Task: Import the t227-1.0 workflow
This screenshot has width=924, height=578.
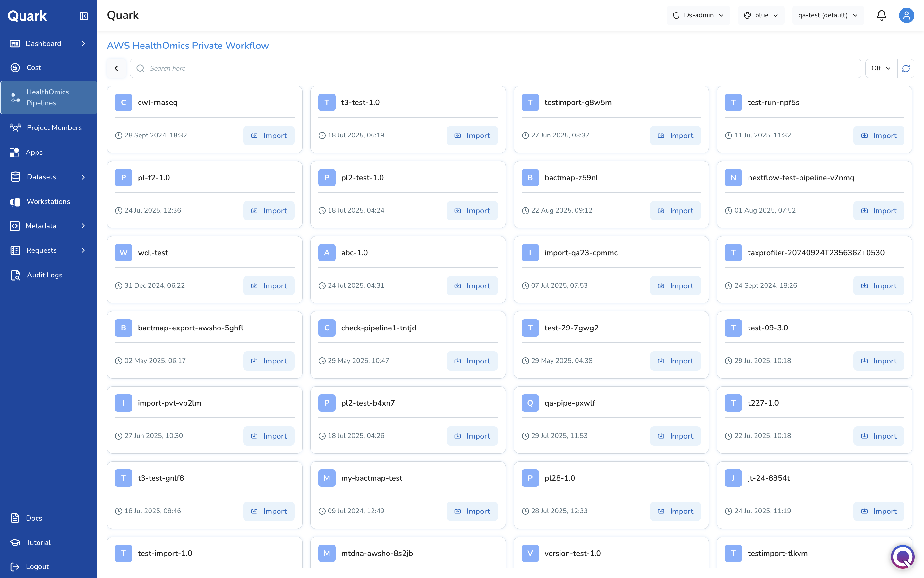Action: point(878,436)
